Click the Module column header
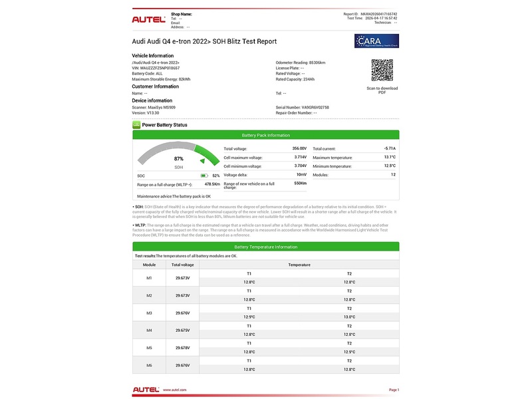This screenshot has height=399, width=532. 149,265
